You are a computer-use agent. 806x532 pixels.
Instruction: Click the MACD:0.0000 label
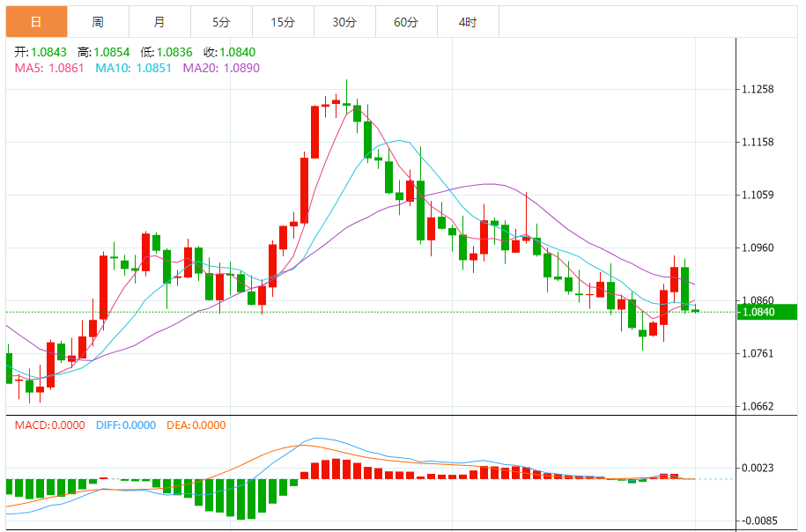coord(50,425)
